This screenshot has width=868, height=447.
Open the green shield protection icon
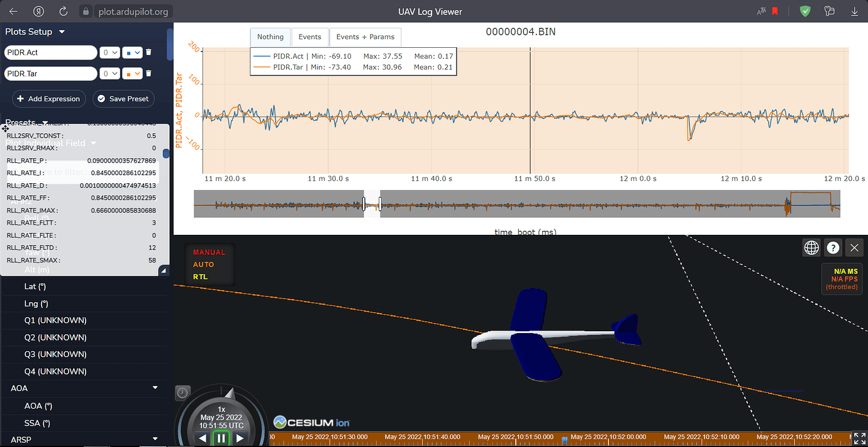pos(805,11)
